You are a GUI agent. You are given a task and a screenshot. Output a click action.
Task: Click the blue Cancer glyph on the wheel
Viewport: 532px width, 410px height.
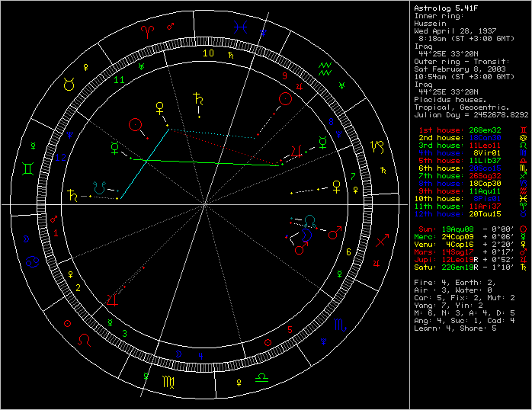(34, 261)
